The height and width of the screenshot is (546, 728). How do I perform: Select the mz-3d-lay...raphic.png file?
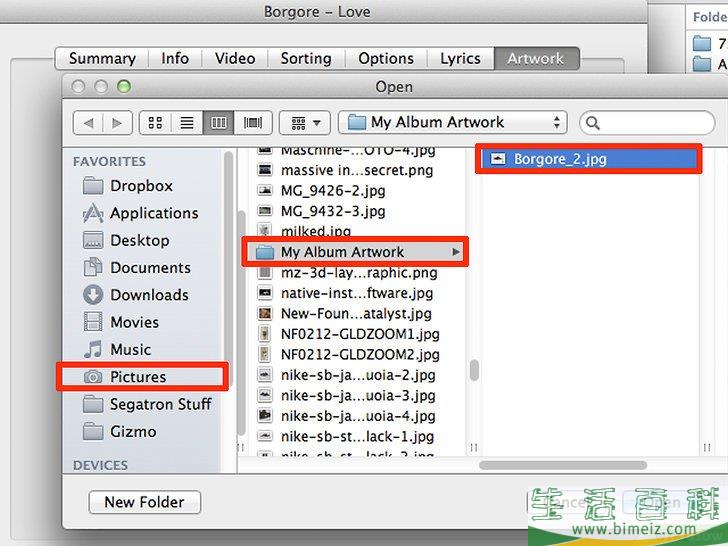coord(357,273)
